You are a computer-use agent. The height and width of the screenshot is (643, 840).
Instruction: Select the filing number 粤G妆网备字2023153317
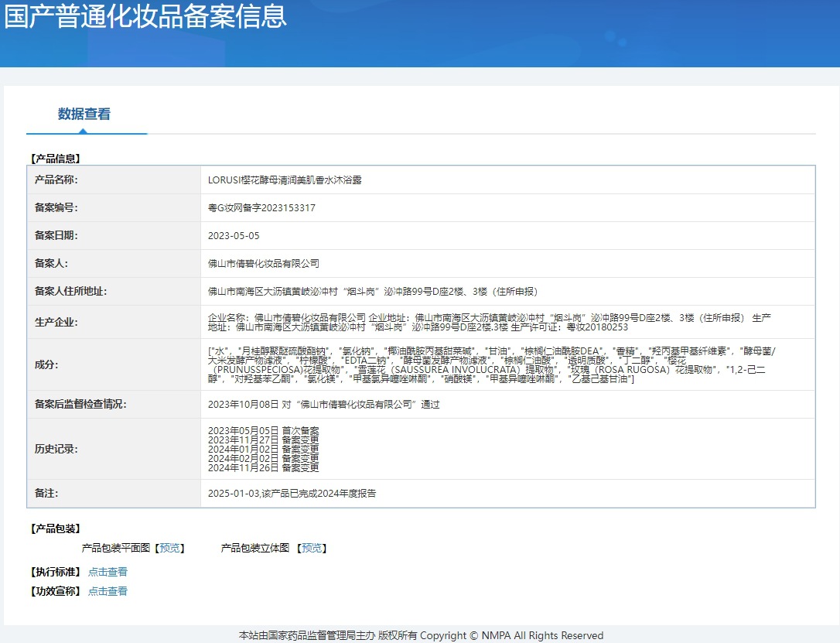coord(261,208)
